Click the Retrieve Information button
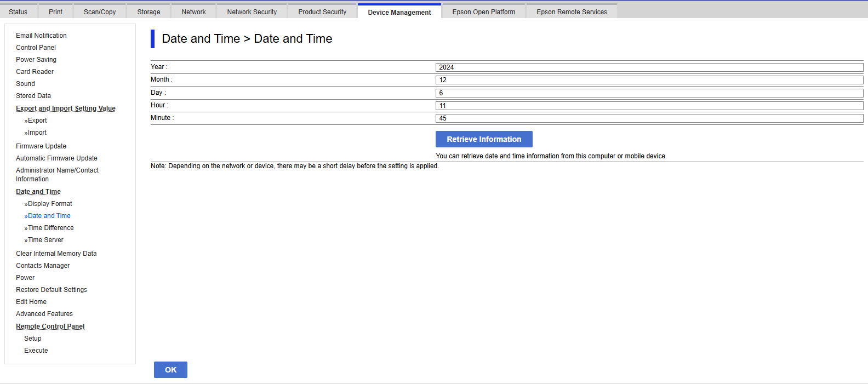The image size is (868, 384). click(x=484, y=139)
